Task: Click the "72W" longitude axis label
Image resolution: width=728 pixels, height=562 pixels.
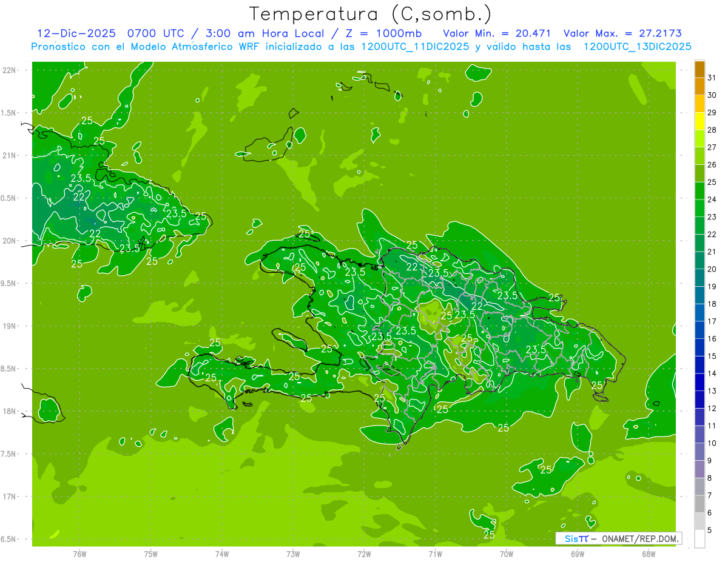Action: pyautogui.click(x=364, y=554)
